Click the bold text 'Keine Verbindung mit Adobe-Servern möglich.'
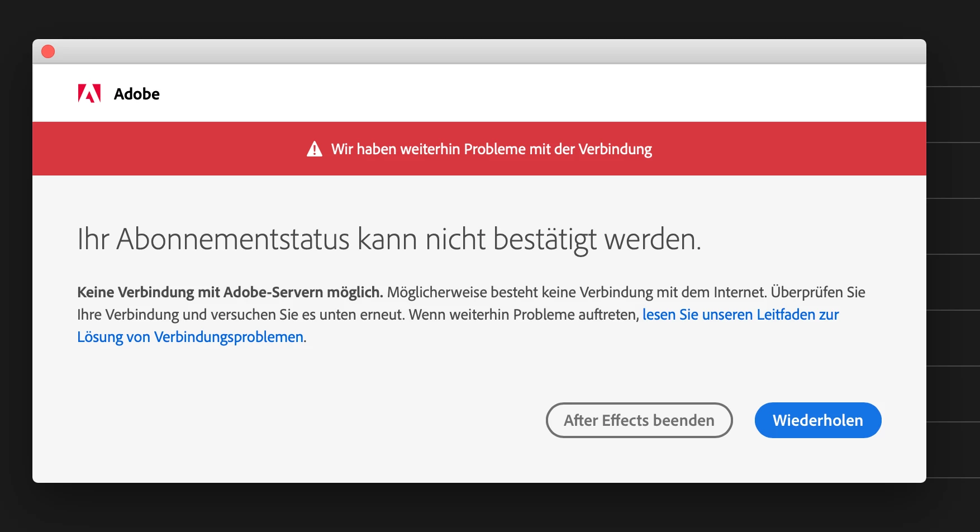This screenshot has height=532, width=980. [x=230, y=292]
